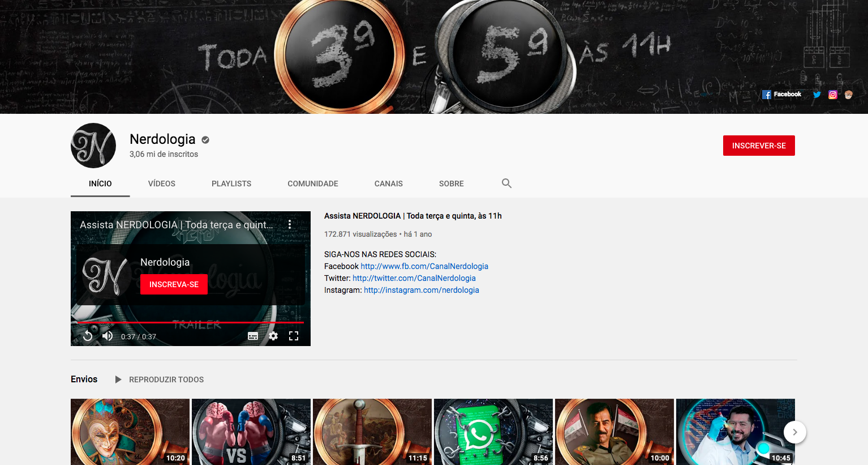
Task: Open the 10:00 military leader video thumbnail
Action: coord(615,432)
